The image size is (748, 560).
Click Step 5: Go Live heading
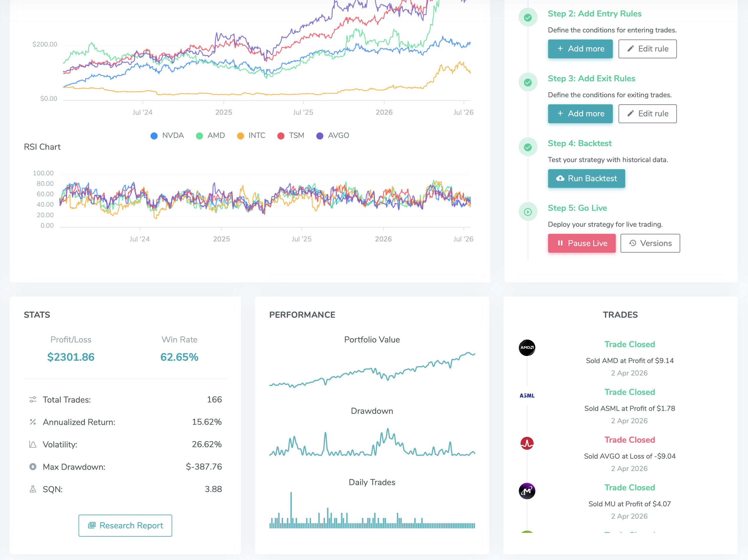pos(577,208)
